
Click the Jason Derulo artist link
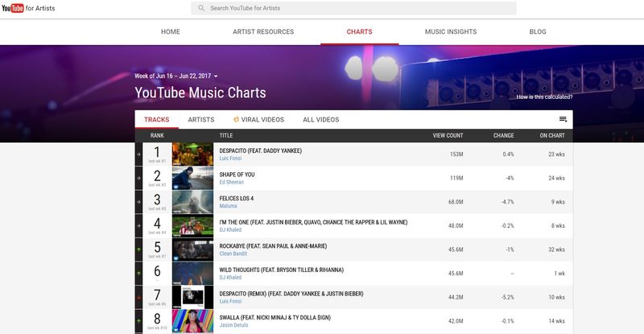pos(233,325)
